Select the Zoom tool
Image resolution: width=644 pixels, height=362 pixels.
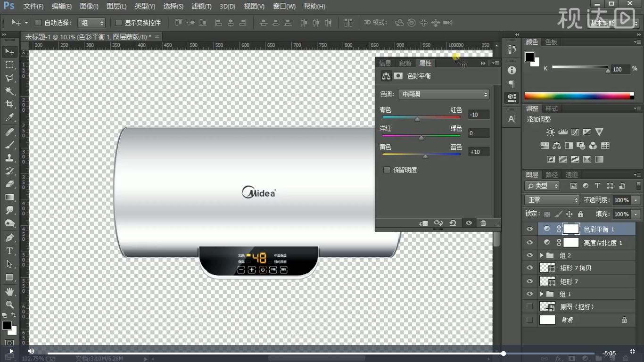tap(9, 305)
